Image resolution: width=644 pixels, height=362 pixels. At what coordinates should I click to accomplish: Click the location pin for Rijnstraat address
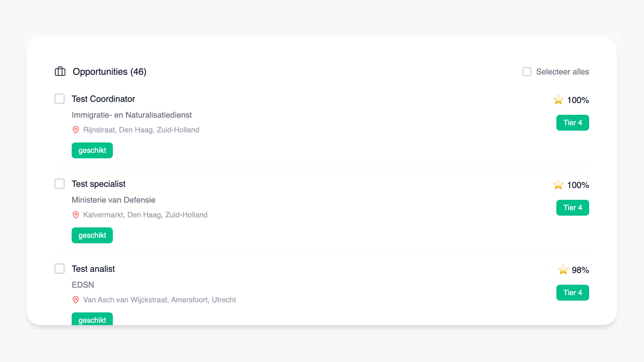(75, 130)
